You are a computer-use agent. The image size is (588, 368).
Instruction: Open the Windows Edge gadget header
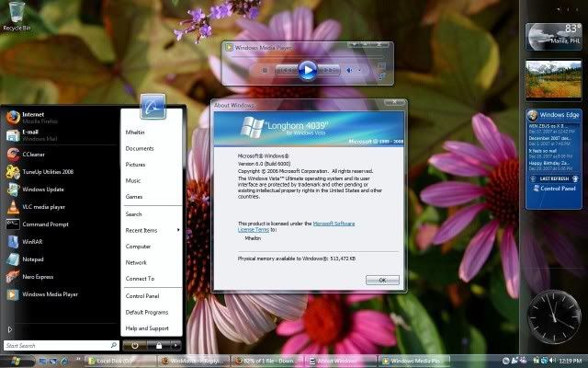(x=553, y=115)
